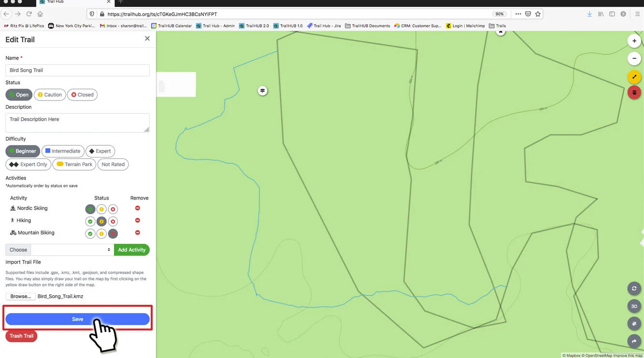The height and width of the screenshot is (358, 644).
Task: Click the share arrow button on the map
Action: 634,342
